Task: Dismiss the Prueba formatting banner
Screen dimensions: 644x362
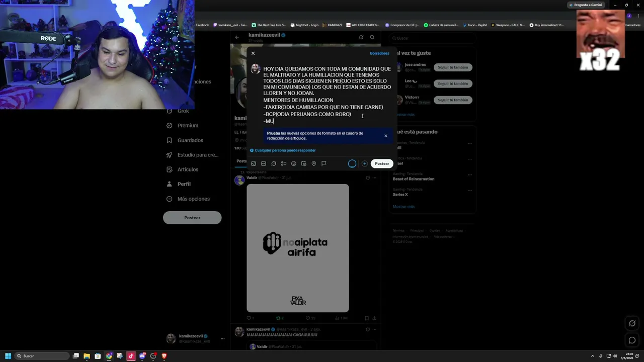Action: point(386,136)
